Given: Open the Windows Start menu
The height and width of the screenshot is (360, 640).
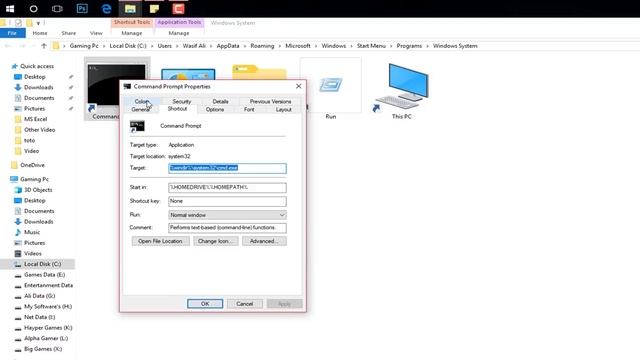Looking at the screenshot, I should pyautogui.click(x=10, y=9).
